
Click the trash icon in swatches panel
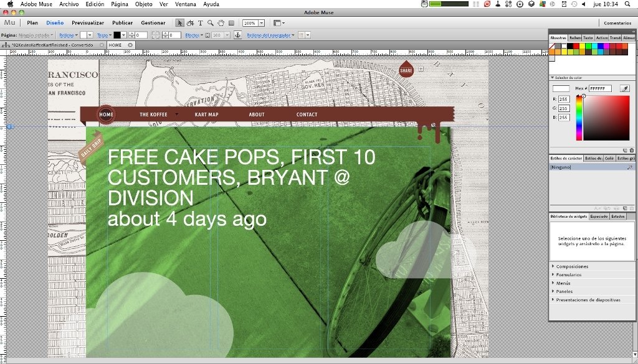pyautogui.click(x=632, y=151)
